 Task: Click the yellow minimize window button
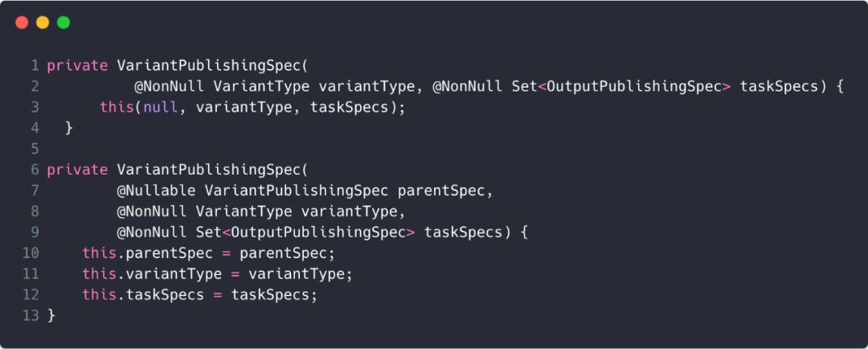(43, 23)
